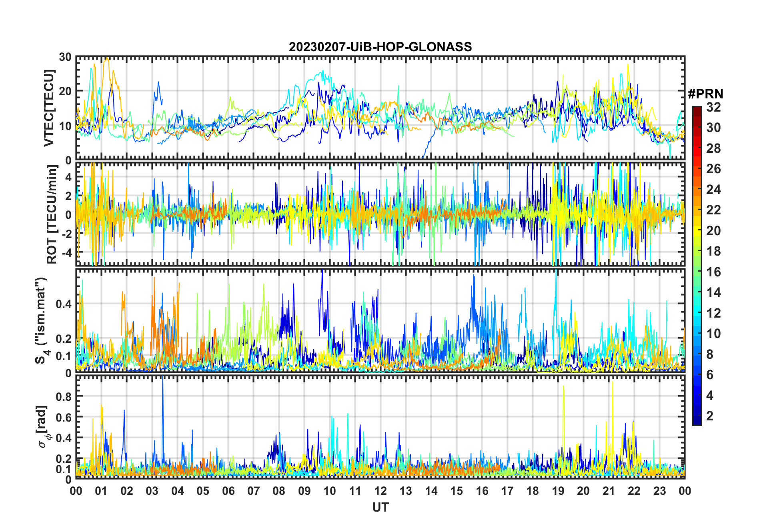Click colorbar tick label 28
The height and width of the screenshot is (532, 761).
pyautogui.click(x=713, y=148)
